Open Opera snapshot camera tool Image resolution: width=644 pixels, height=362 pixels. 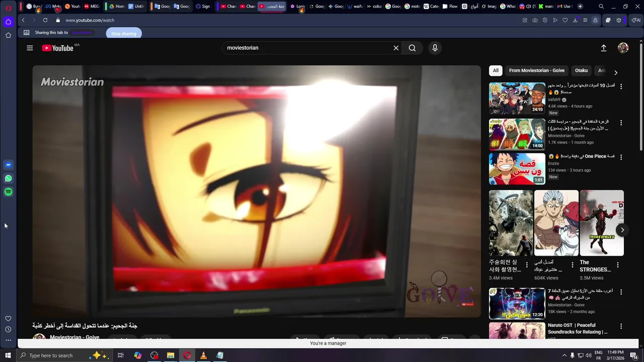pos(535,20)
